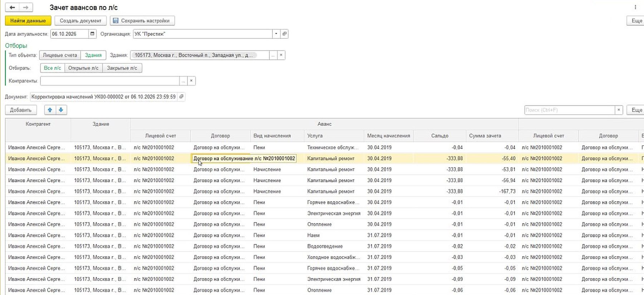The image size is (644, 295).
Task: Go back with the left arrow button
Action: click(12, 8)
